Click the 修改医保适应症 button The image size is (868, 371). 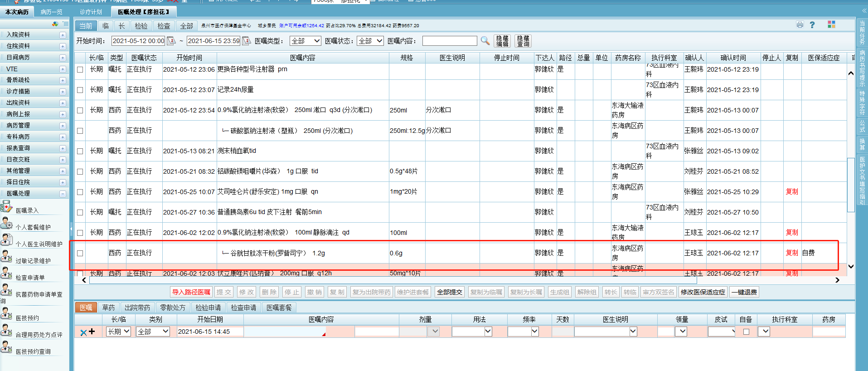(x=703, y=292)
